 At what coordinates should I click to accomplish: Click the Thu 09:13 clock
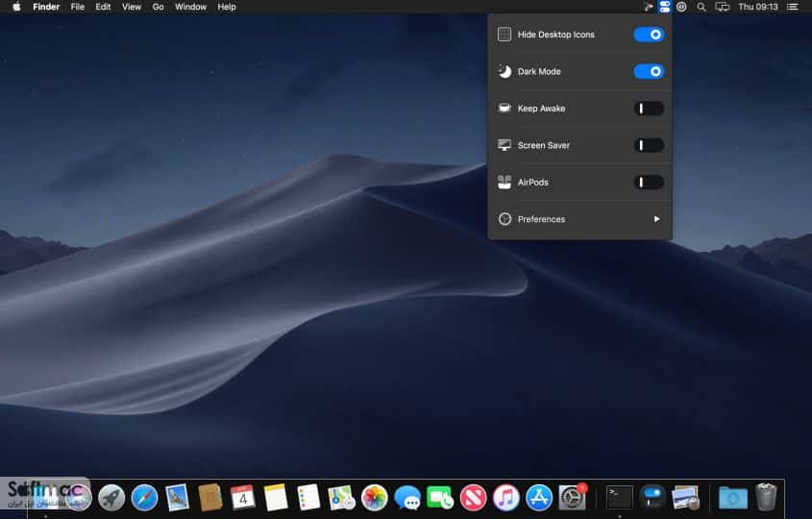pos(757,7)
